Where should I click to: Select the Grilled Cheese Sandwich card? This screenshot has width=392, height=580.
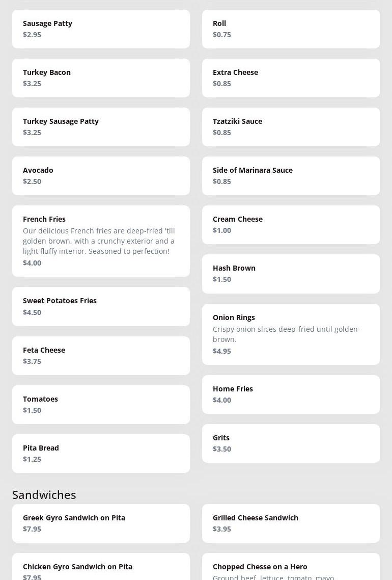pos(291,523)
